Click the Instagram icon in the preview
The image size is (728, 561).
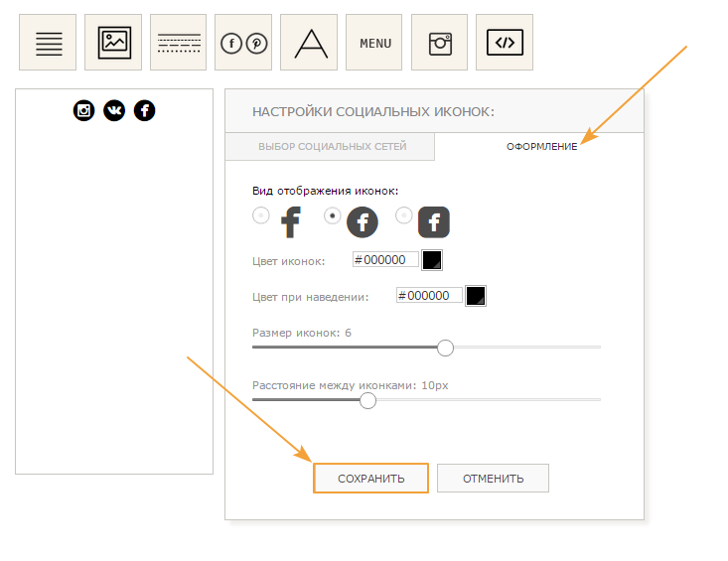[84, 110]
